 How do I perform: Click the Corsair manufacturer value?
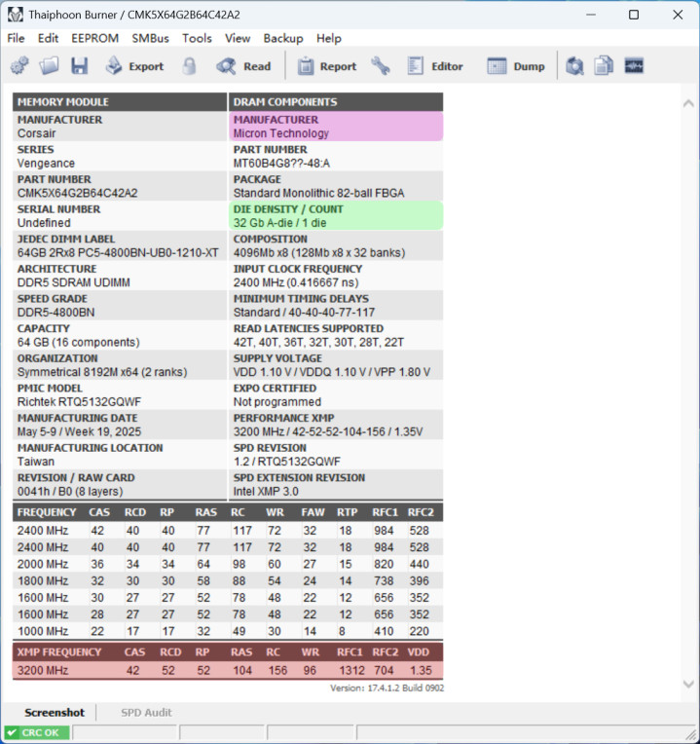tap(37, 133)
